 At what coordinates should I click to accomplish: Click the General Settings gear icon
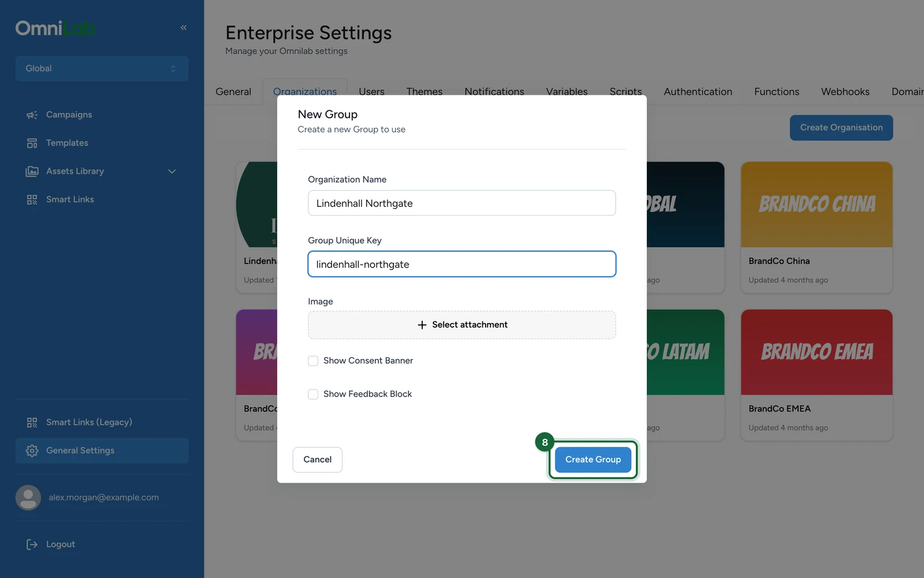point(32,451)
